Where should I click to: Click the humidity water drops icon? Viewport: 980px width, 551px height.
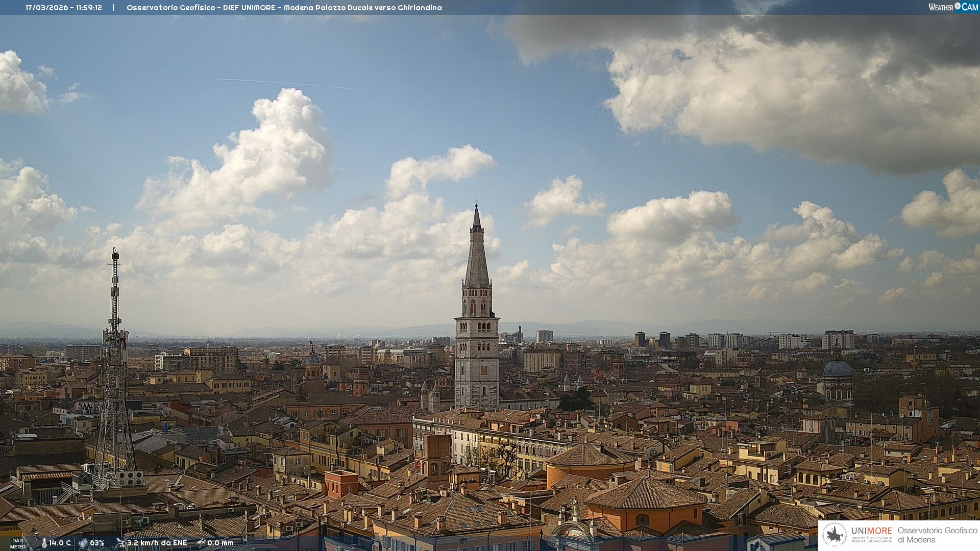[x=83, y=543]
